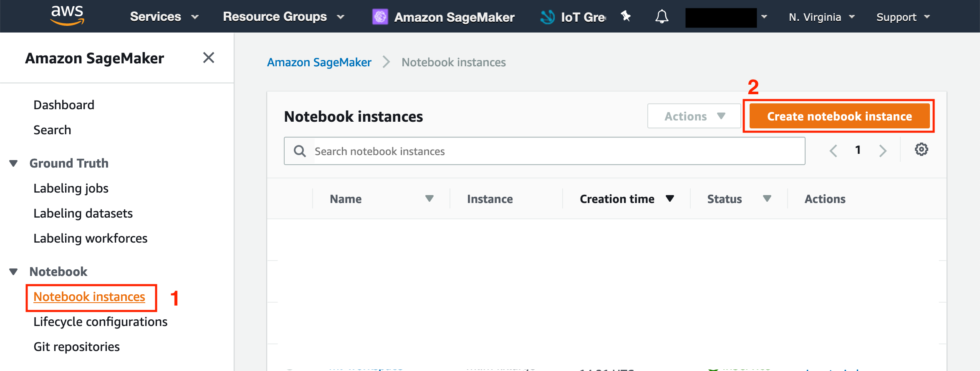Click the page number 1

pos(858,150)
